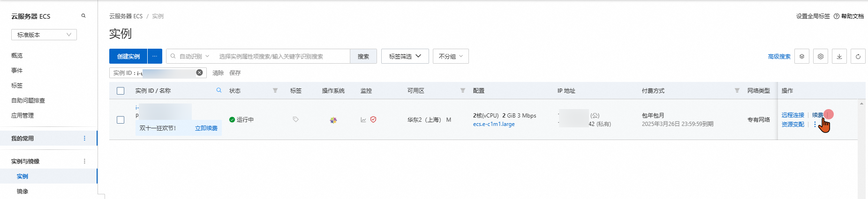Viewport: 868px width, 199px height.
Task: Click the monitoring chart icon in the instance row
Action: click(x=363, y=120)
